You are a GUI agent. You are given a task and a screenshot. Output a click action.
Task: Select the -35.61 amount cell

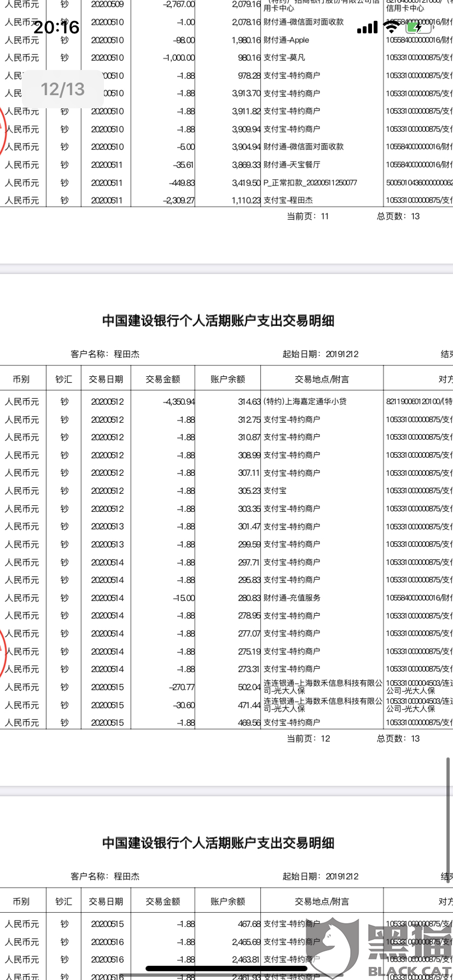[x=183, y=165]
